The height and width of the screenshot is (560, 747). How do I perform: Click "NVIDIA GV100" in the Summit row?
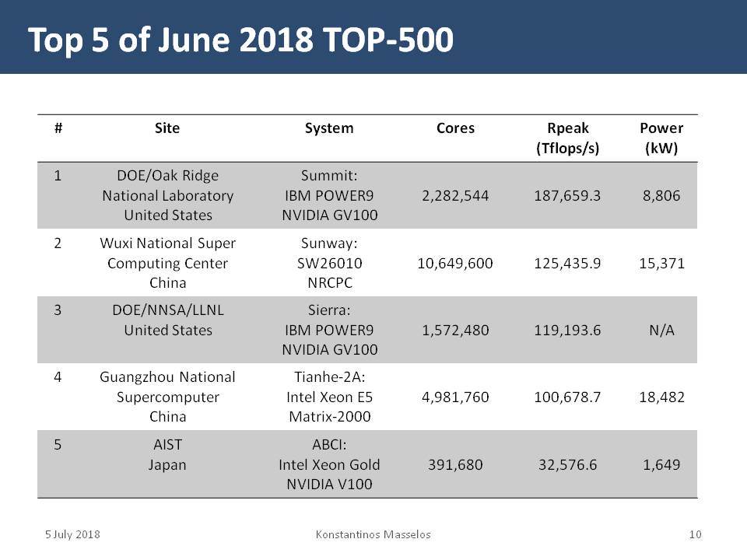(330, 215)
